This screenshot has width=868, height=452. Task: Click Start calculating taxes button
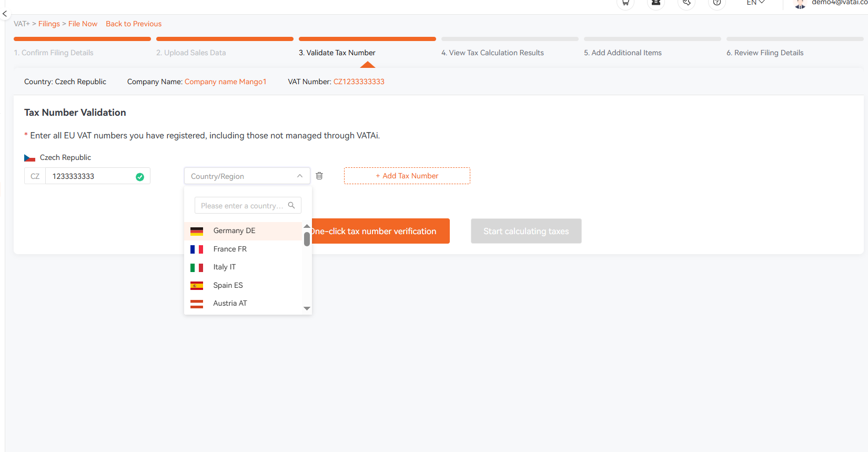[526, 231]
